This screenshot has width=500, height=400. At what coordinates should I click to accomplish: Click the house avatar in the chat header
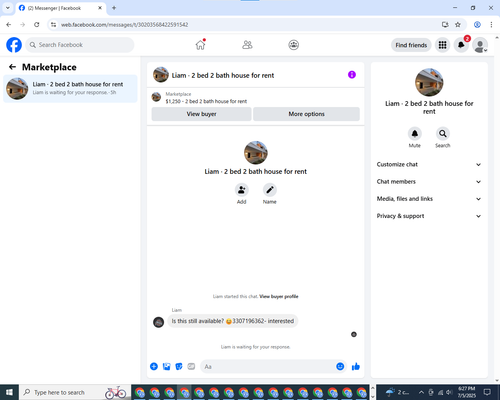pos(161,75)
